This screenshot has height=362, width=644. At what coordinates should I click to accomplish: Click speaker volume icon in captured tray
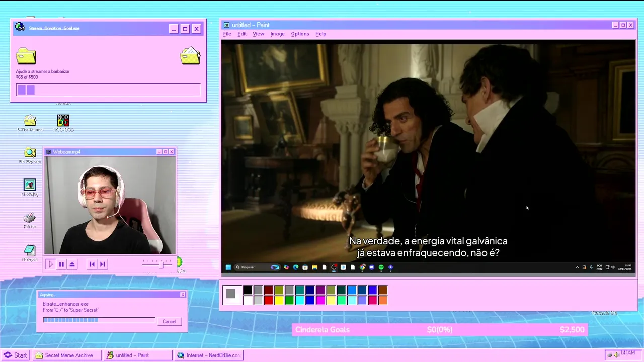click(613, 267)
